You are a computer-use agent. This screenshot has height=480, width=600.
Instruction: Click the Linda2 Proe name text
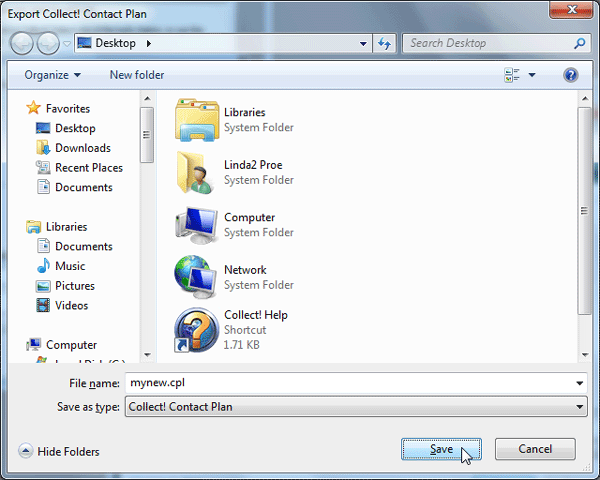[253, 165]
